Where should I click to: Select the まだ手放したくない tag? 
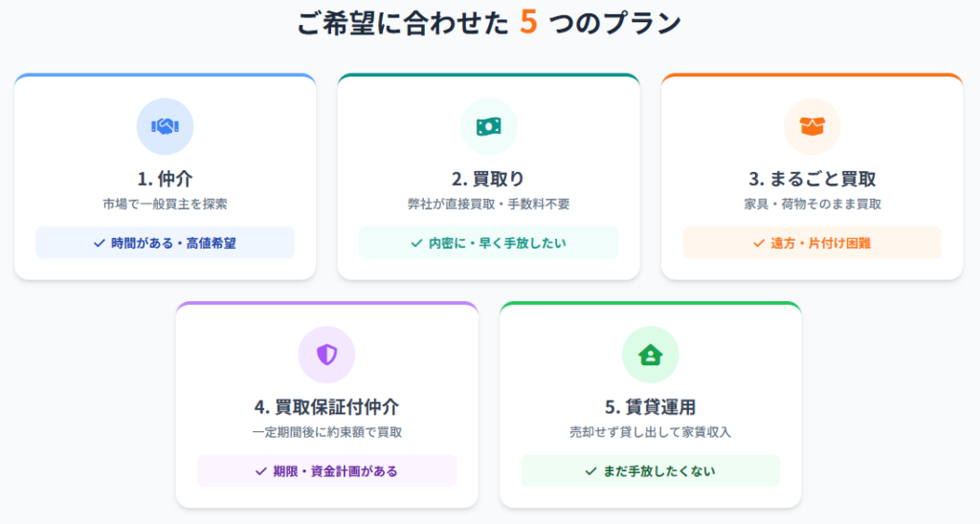coord(650,470)
